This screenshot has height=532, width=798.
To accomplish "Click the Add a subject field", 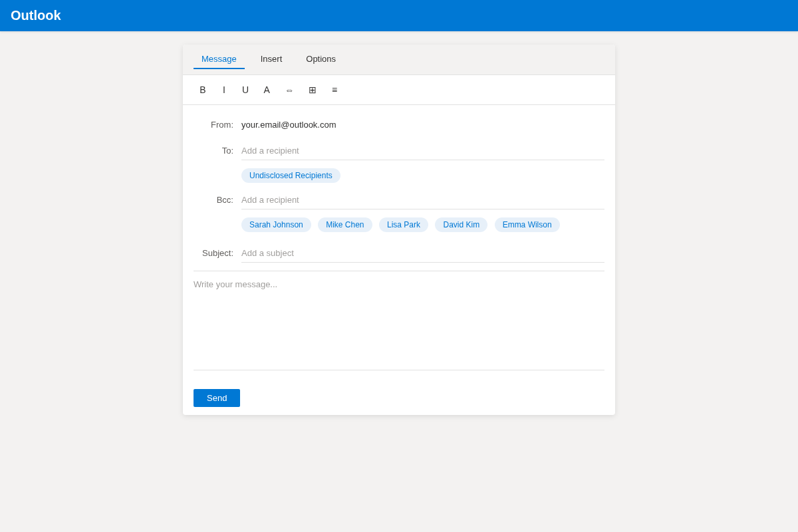I will pos(399,253).
